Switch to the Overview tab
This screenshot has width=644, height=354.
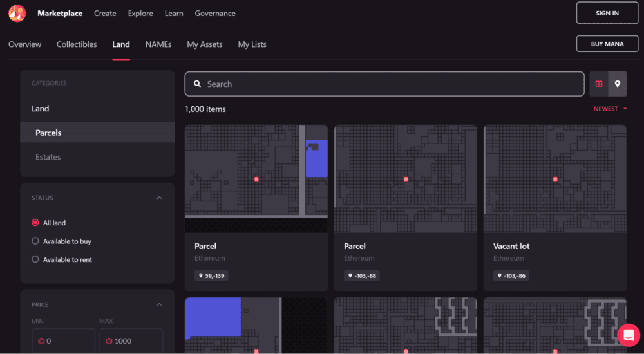point(24,44)
